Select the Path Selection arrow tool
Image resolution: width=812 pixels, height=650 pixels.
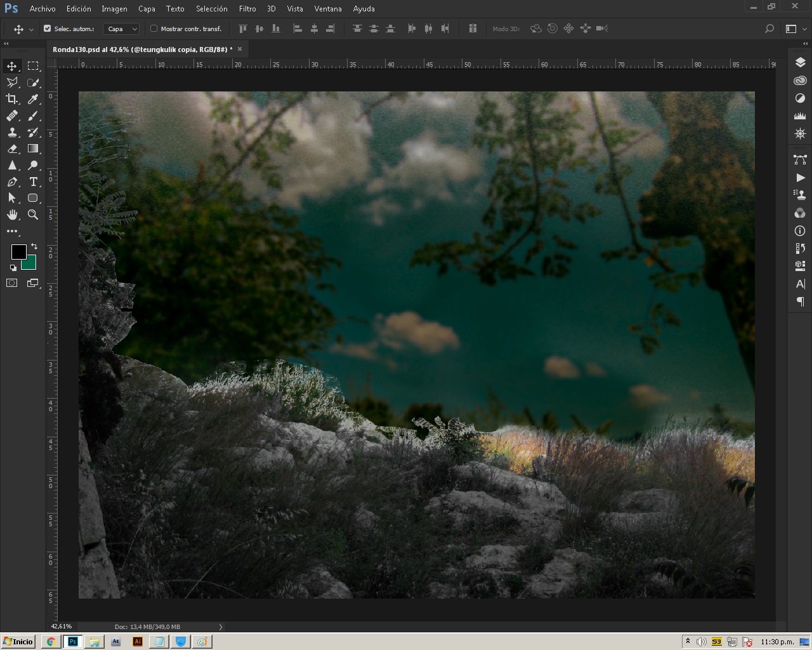tap(12, 198)
